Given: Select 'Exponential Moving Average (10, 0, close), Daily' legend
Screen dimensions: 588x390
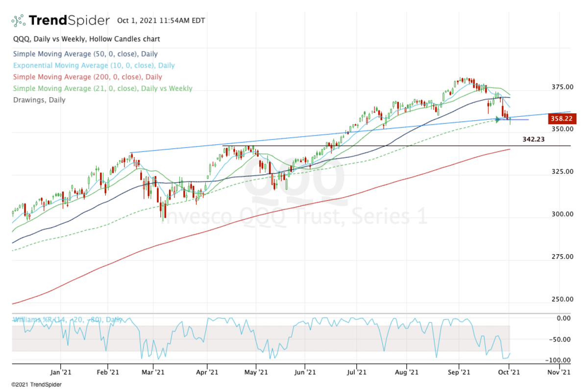Looking at the screenshot, I should [x=94, y=65].
